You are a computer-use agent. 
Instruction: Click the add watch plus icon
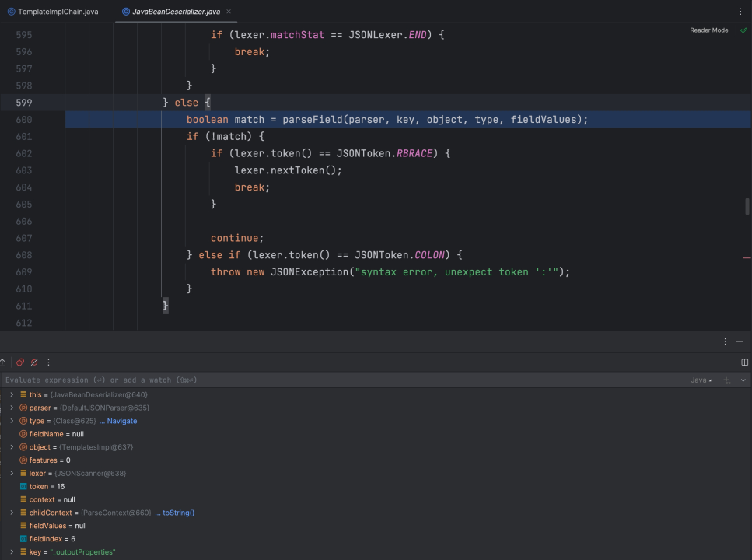(727, 380)
